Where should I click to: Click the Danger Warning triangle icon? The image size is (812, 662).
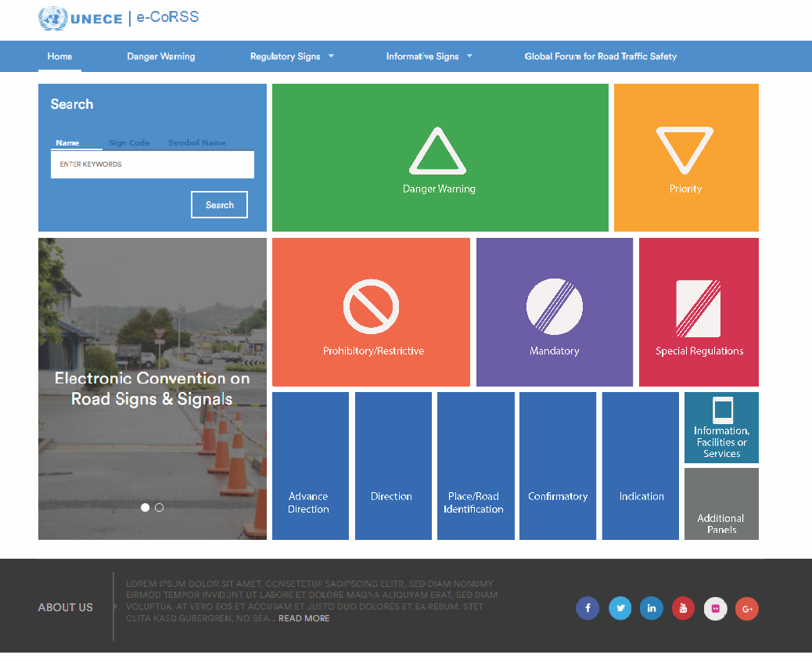pyautogui.click(x=437, y=152)
